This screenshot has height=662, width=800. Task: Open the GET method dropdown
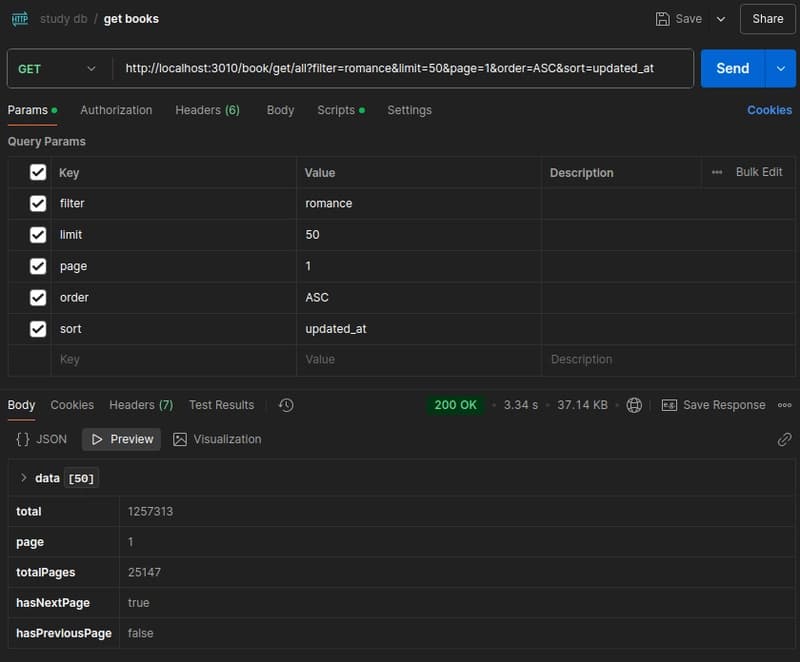pyautogui.click(x=58, y=69)
